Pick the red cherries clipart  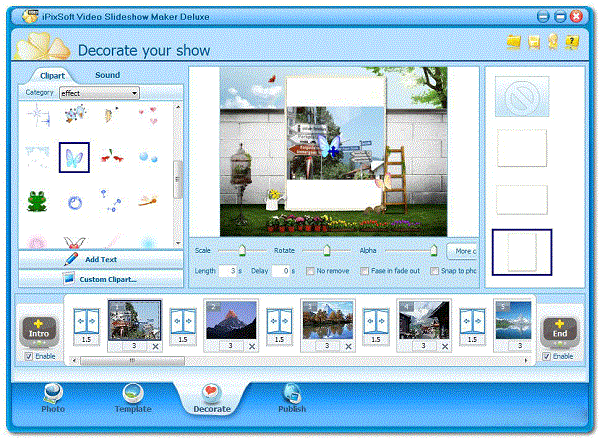click(x=111, y=157)
